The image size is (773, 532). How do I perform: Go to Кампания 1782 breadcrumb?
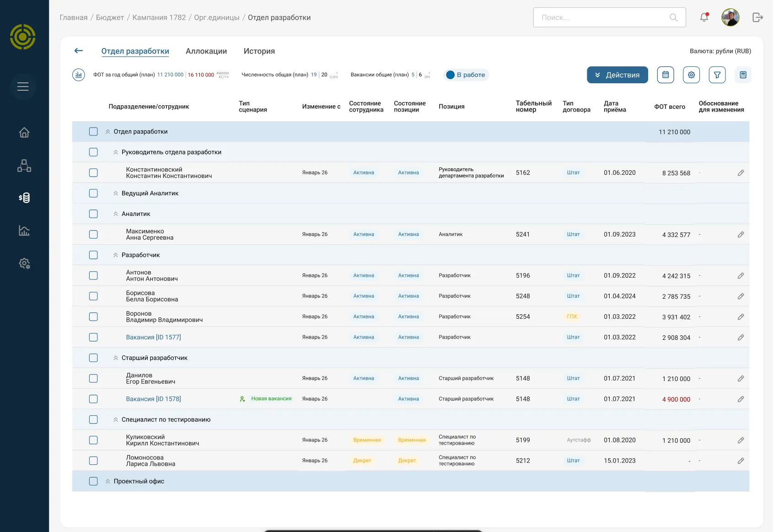[159, 17]
